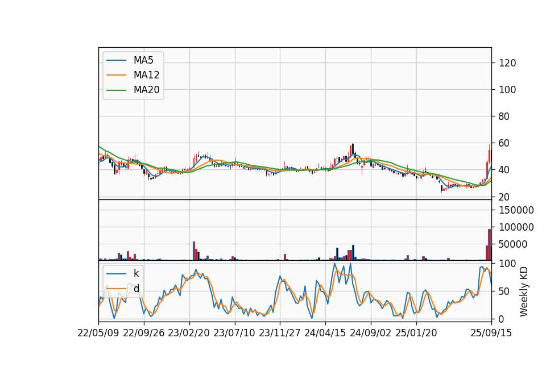Viewport: 546px width, 392px height.
Task: Click the orange MA12 legend line
Action: point(116,75)
